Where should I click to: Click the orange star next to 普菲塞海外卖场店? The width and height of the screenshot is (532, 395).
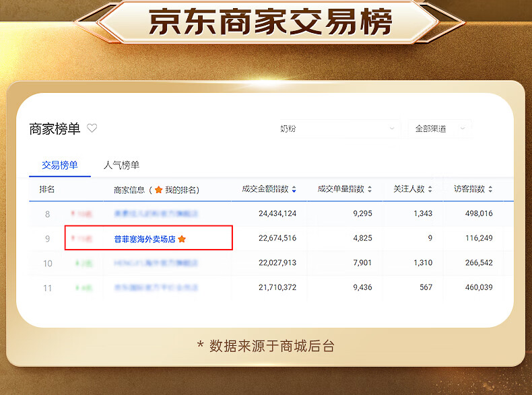click(182, 239)
